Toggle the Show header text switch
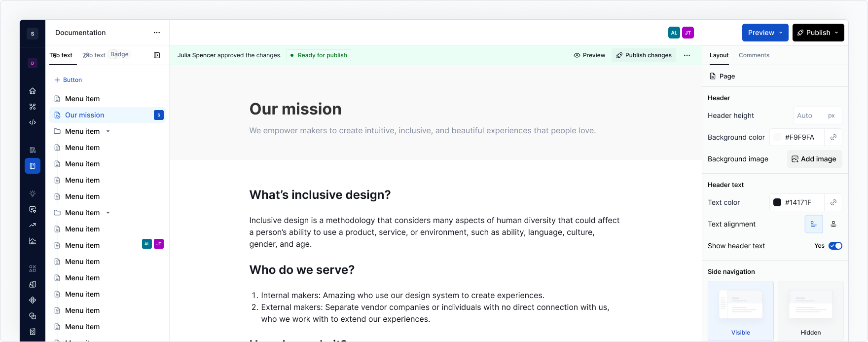The height and width of the screenshot is (342, 868). tap(835, 246)
